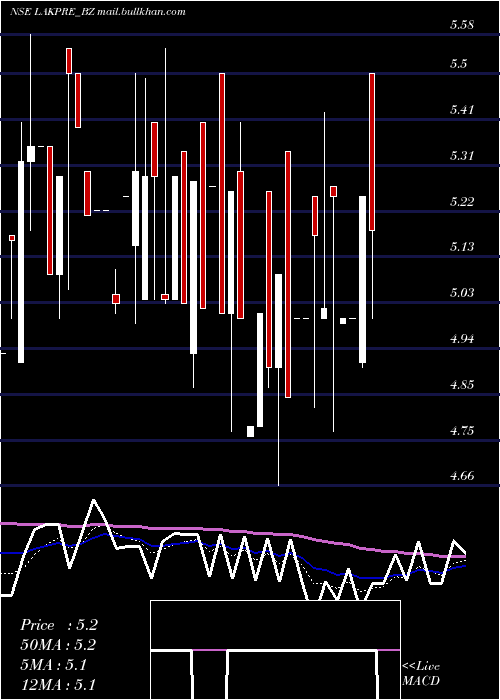The width and height of the screenshot is (500, 700).
Task: Click the <<Live MACD label
Action: click(421, 673)
